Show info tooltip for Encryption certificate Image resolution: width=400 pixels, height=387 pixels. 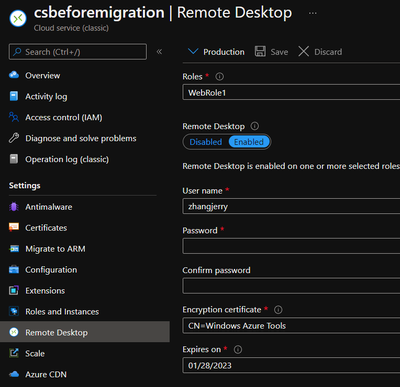[x=278, y=310]
